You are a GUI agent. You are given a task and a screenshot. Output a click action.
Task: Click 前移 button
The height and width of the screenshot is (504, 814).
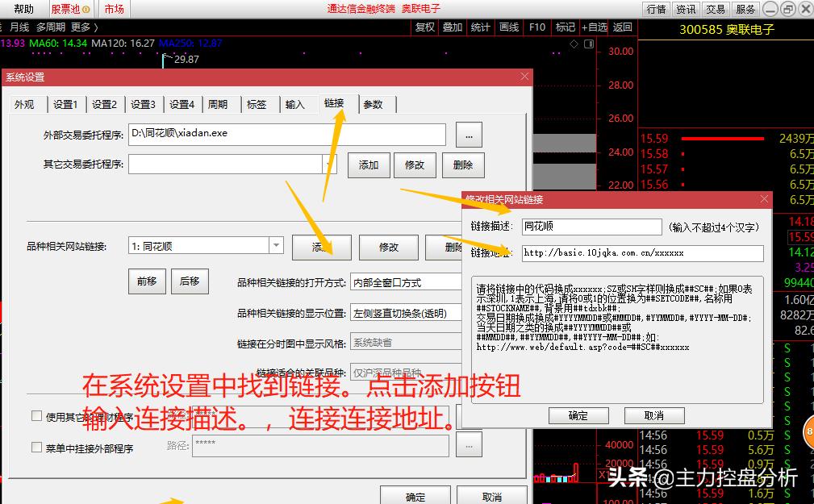pyautogui.click(x=147, y=281)
